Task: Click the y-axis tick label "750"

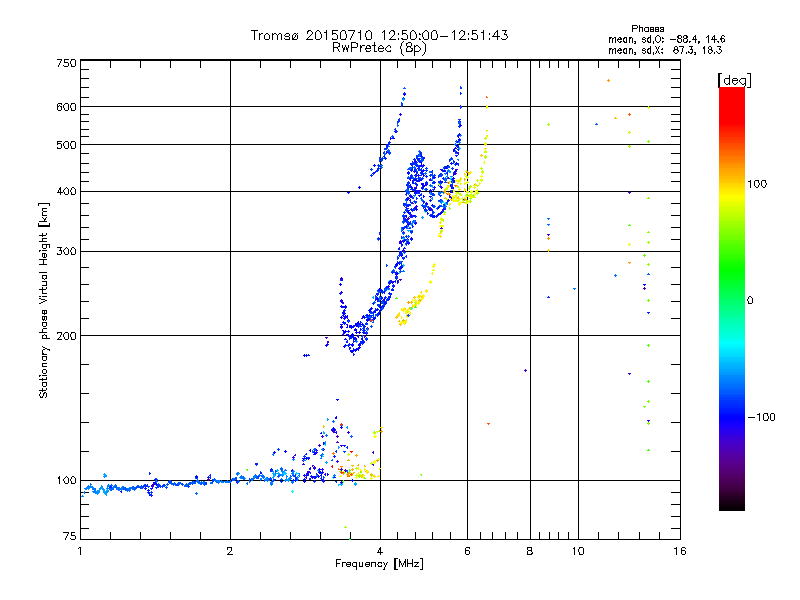Action: tap(66, 63)
